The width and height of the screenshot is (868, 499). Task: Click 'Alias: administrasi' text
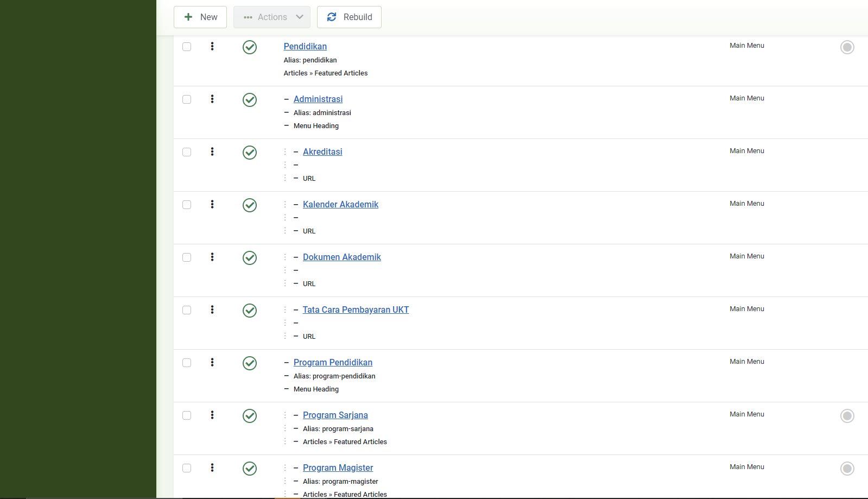[x=322, y=113]
